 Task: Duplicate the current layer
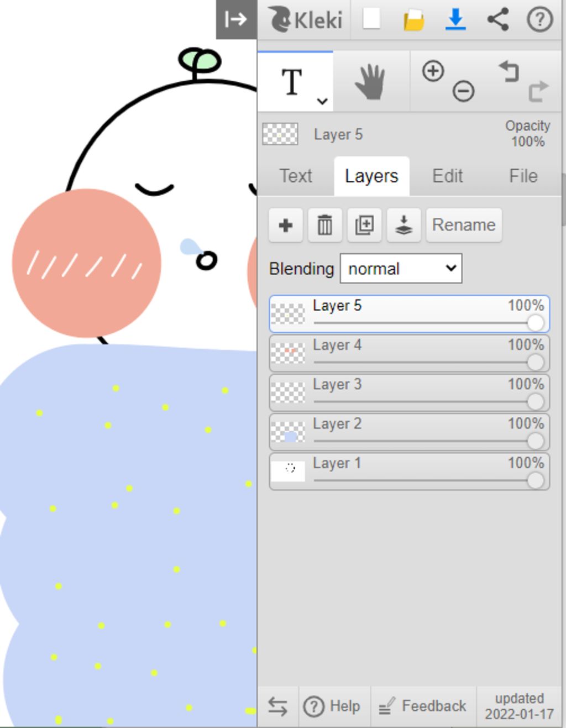pos(364,225)
